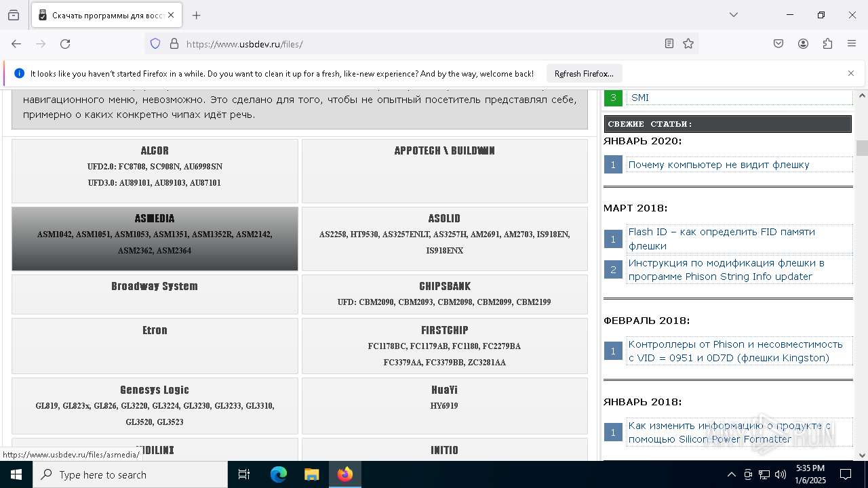Open the notification center icon
The width and height of the screenshot is (868, 488).
(846, 474)
